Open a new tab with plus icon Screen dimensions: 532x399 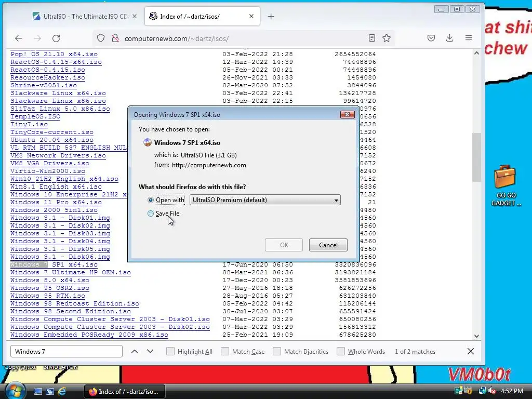pyautogui.click(x=271, y=16)
